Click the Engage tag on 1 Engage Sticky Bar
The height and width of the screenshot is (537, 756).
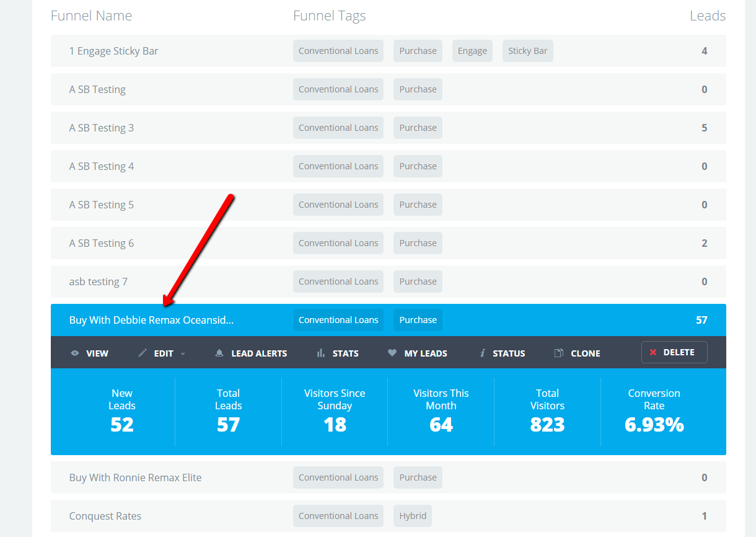472,51
